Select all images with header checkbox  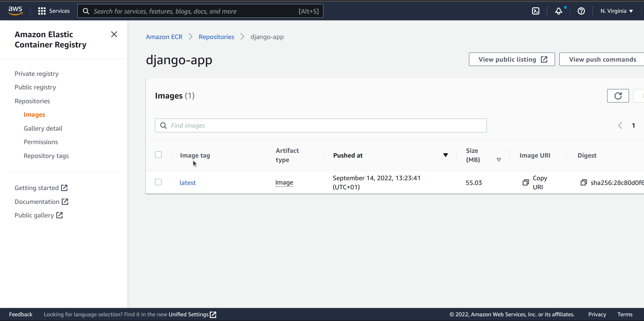click(x=158, y=155)
